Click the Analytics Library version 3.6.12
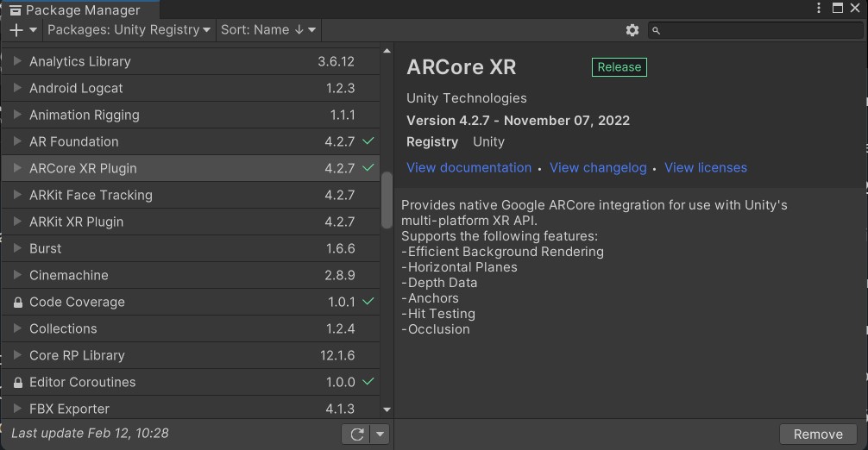The width and height of the screenshot is (868, 450). click(336, 61)
